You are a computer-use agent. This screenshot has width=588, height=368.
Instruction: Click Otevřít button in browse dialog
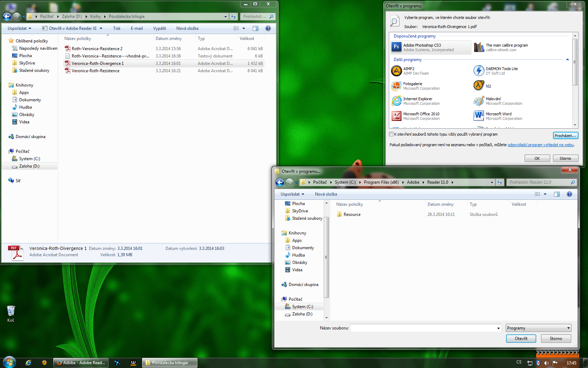521,339
